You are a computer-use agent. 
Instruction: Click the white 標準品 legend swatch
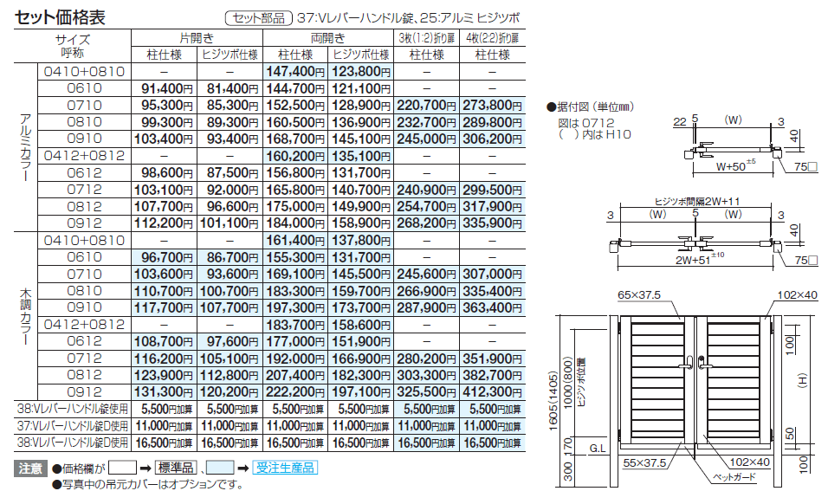[x=122, y=468]
